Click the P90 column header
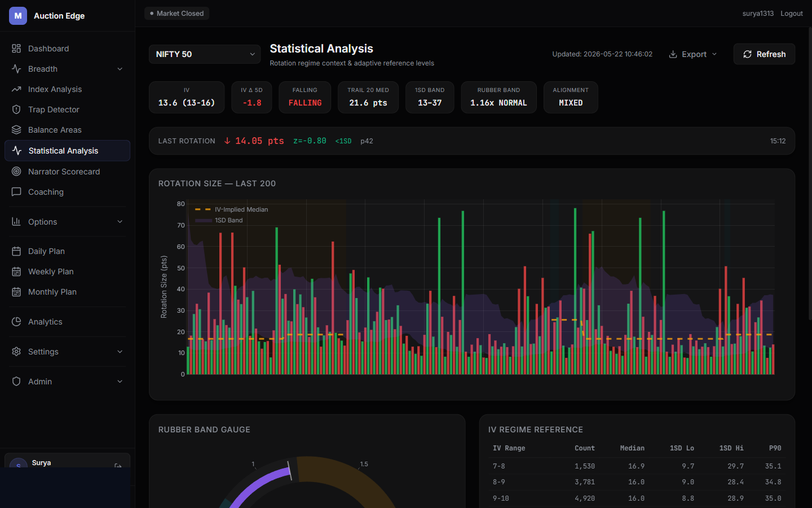This screenshot has width=812, height=508. [x=775, y=448]
